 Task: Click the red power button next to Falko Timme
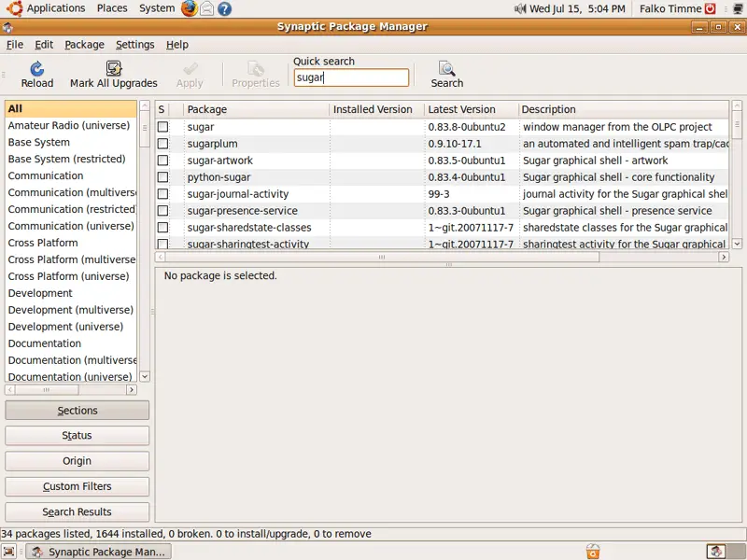pos(711,8)
